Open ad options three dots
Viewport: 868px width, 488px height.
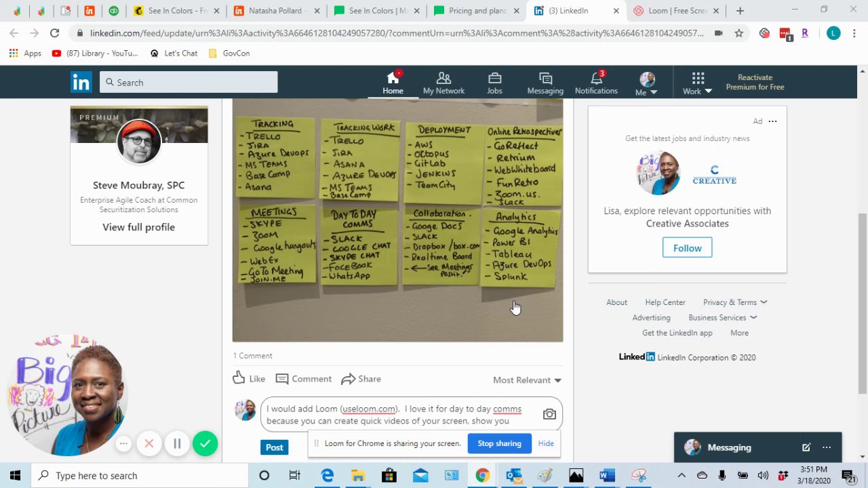click(x=772, y=121)
